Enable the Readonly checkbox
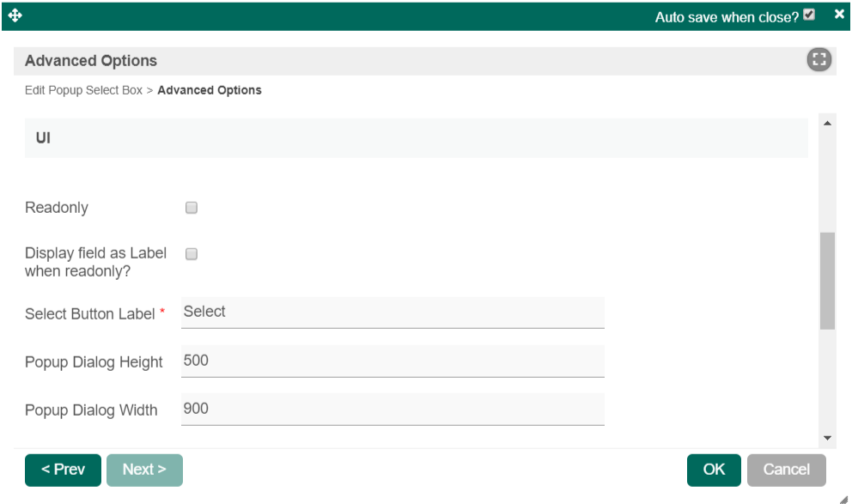 [x=192, y=208]
